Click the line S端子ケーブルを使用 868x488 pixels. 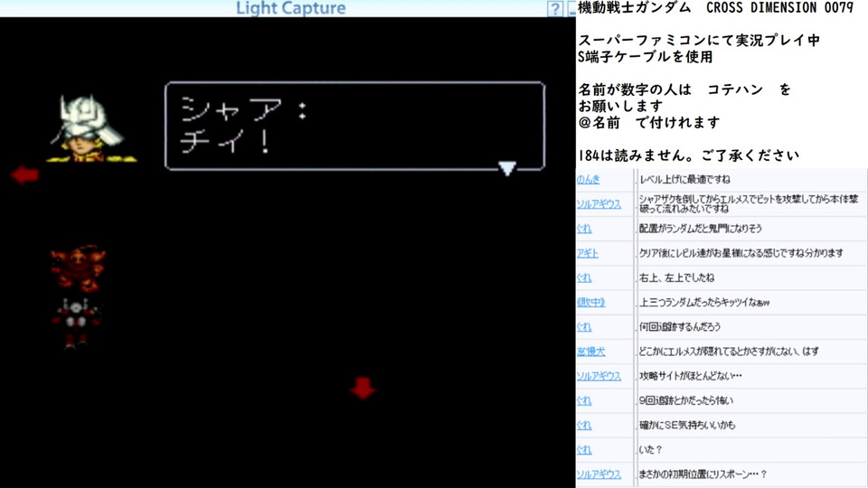click(646, 57)
